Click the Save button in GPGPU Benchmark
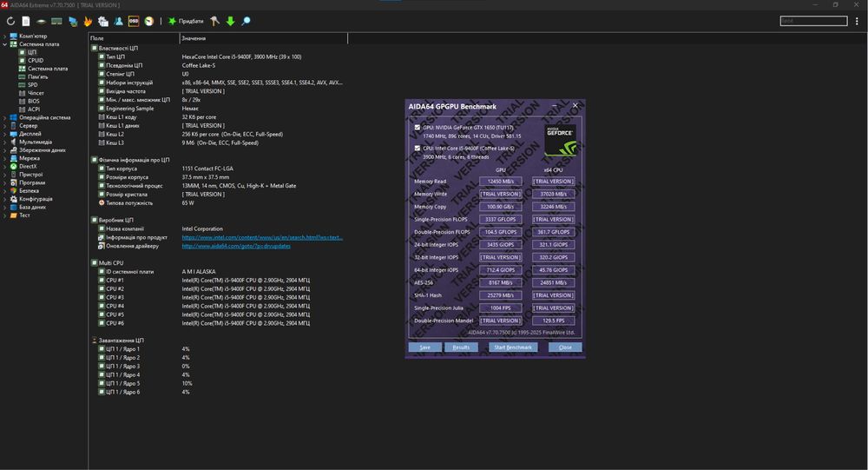Viewport: 868px width, 470px height. 424,348
